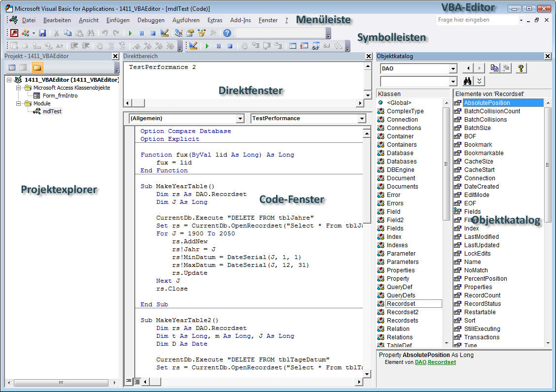Click the Pause icon to break execution
Screen dimensions: 556x392
pos(141,33)
